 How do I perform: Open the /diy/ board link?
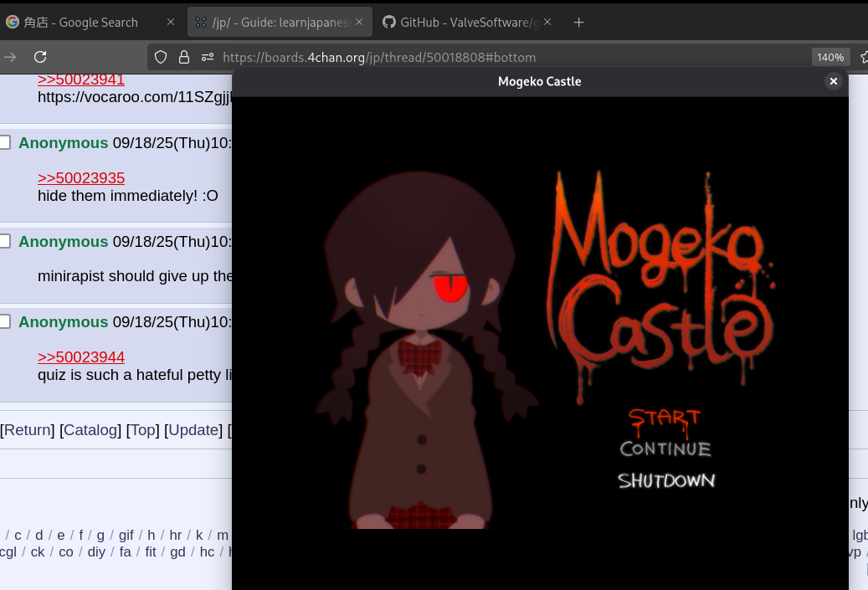[x=96, y=552]
